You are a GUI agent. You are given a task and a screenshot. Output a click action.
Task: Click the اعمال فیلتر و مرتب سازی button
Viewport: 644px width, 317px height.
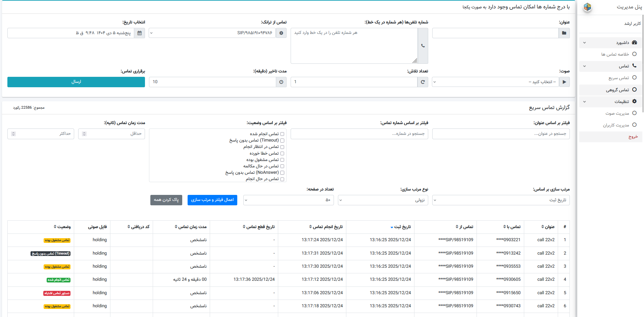212,200
